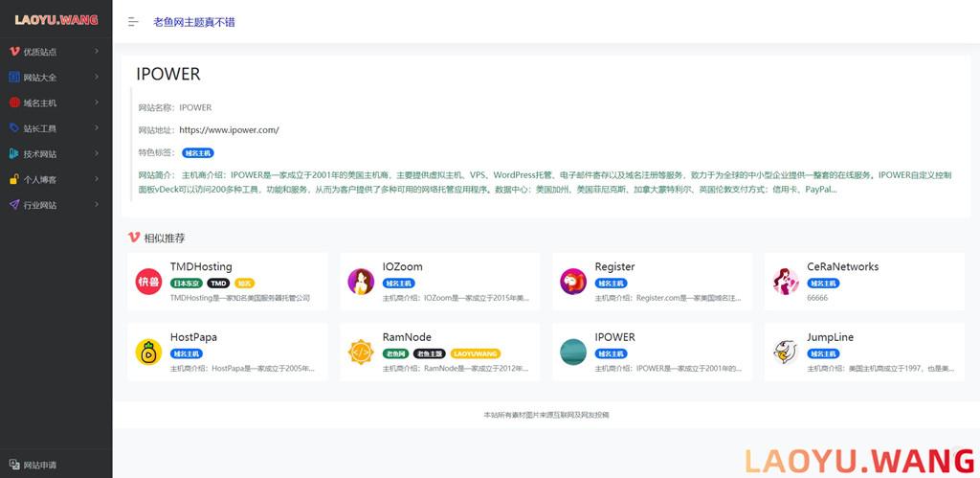
Task: Click the IPOWER teal circle thumbnail
Action: [573, 353]
